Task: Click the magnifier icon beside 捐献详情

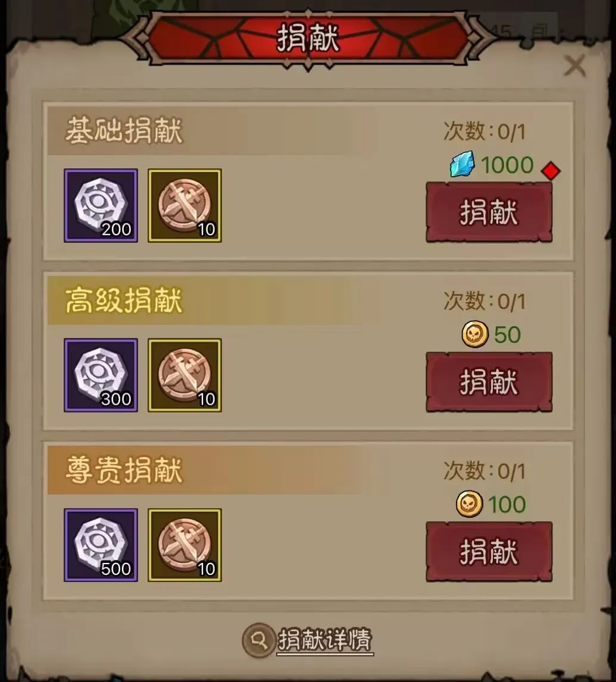Action: [x=259, y=640]
